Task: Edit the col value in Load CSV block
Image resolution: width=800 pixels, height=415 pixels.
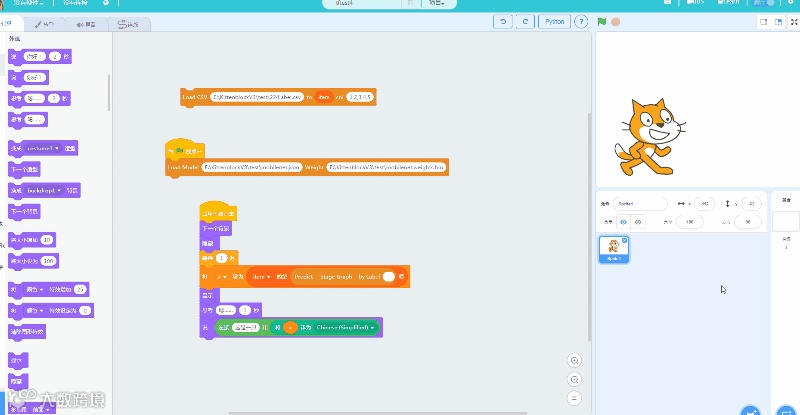Action: 360,96
